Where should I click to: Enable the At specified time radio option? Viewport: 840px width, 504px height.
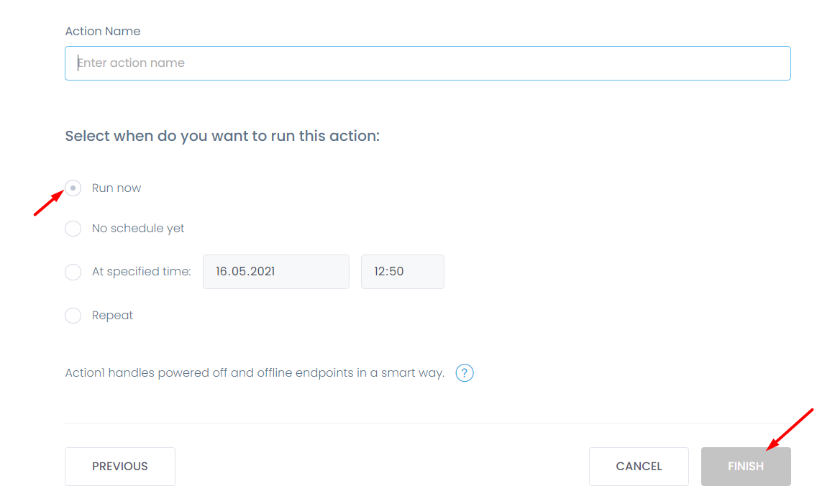click(73, 272)
